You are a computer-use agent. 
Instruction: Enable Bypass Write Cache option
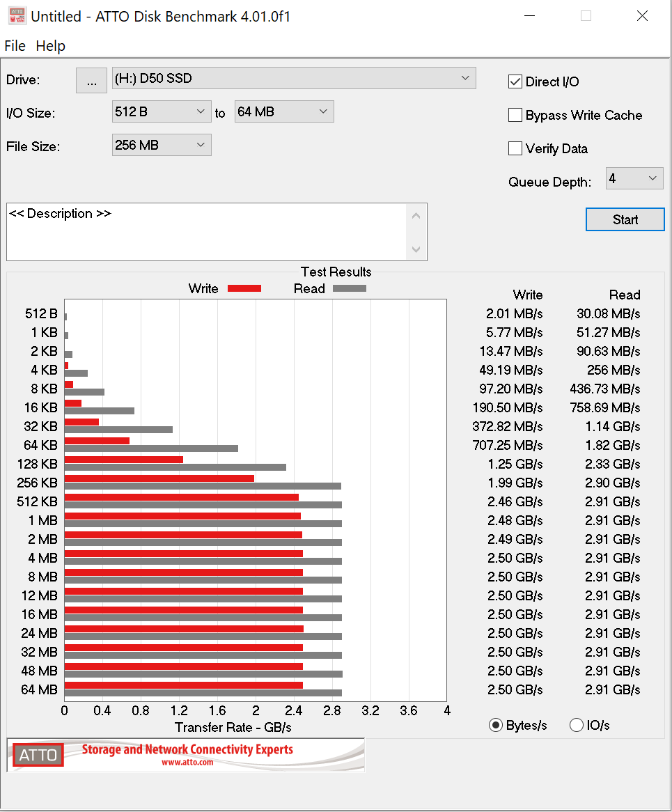[515, 116]
